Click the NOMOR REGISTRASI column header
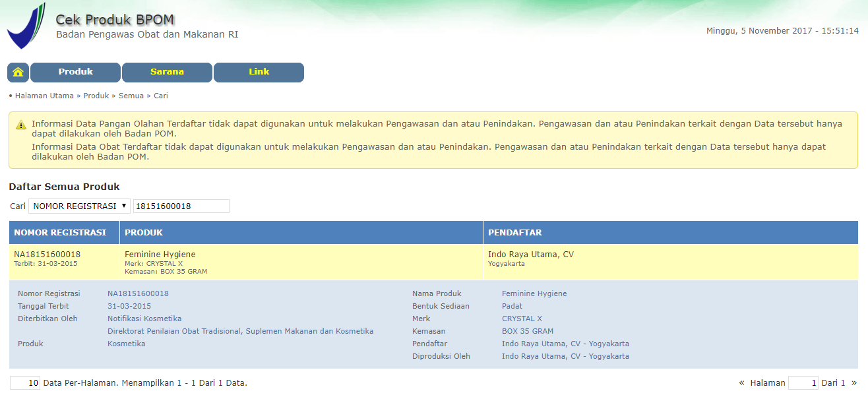Screen dimensions: 868x397 click(x=65, y=233)
